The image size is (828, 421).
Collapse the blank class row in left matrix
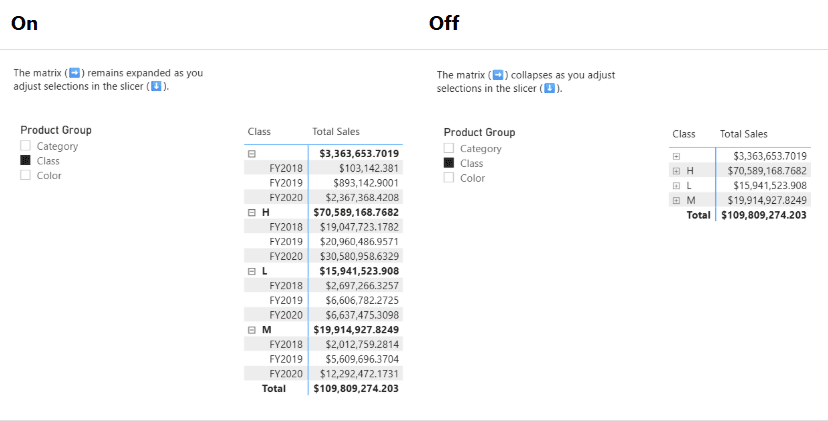click(x=252, y=154)
